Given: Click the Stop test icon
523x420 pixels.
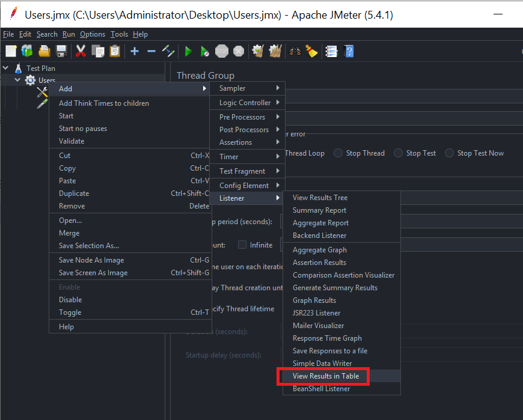Looking at the screenshot, I should (x=222, y=51).
